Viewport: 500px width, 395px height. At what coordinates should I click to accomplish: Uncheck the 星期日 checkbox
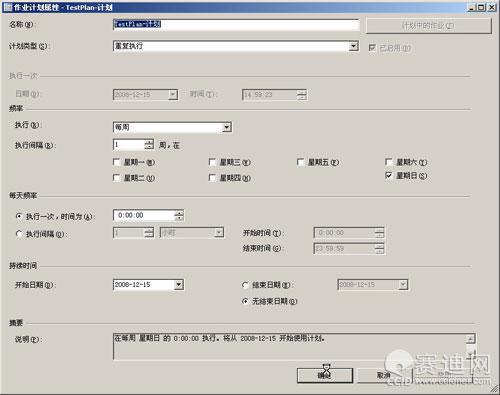coord(389,175)
